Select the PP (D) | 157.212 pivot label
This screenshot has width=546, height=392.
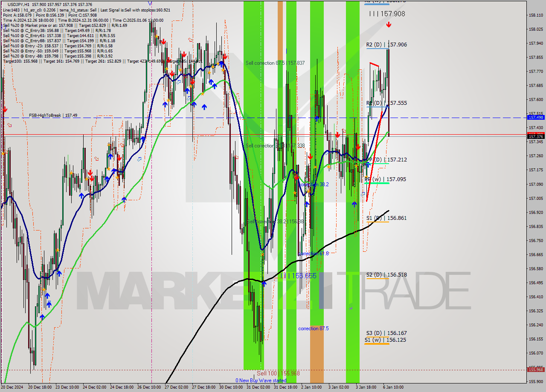tap(386, 160)
